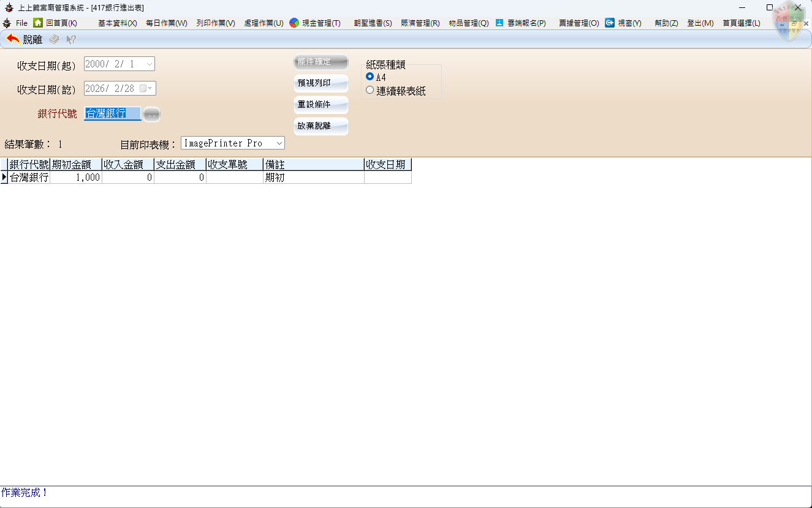The image size is (812, 508).
Task: Click the bank lookup button beside 台灣銀行
Action: coord(152,114)
